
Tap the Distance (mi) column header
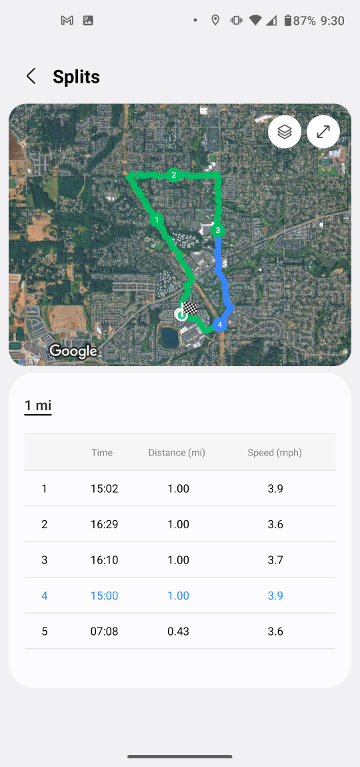(x=177, y=452)
